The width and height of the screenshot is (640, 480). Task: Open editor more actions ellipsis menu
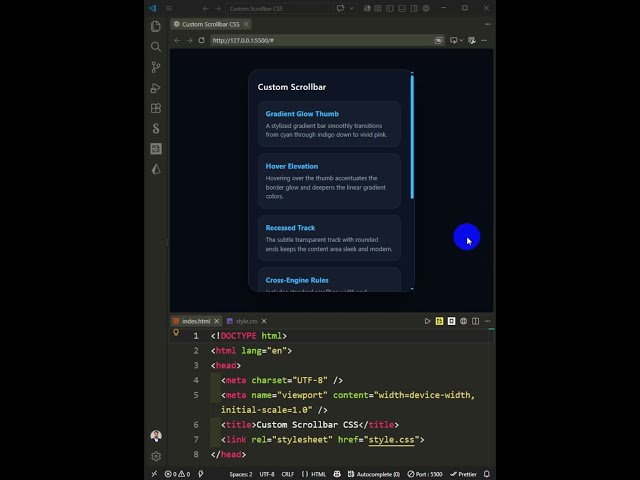tap(487, 321)
